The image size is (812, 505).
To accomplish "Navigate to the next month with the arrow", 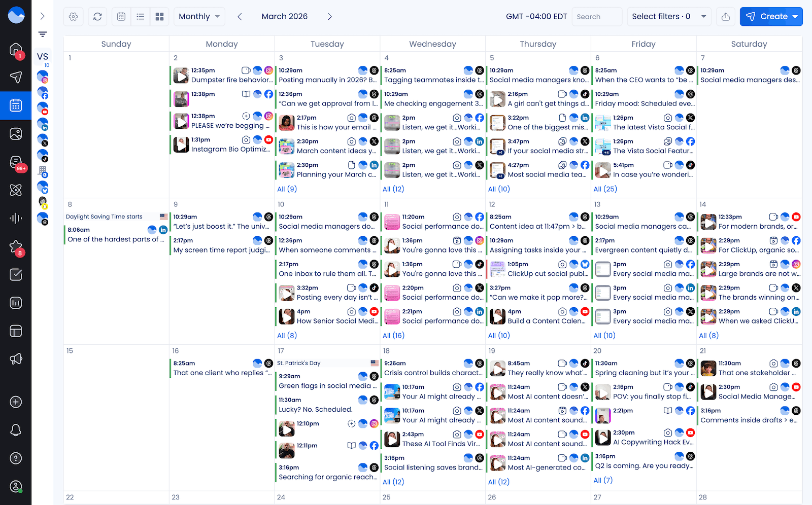I will [330, 16].
